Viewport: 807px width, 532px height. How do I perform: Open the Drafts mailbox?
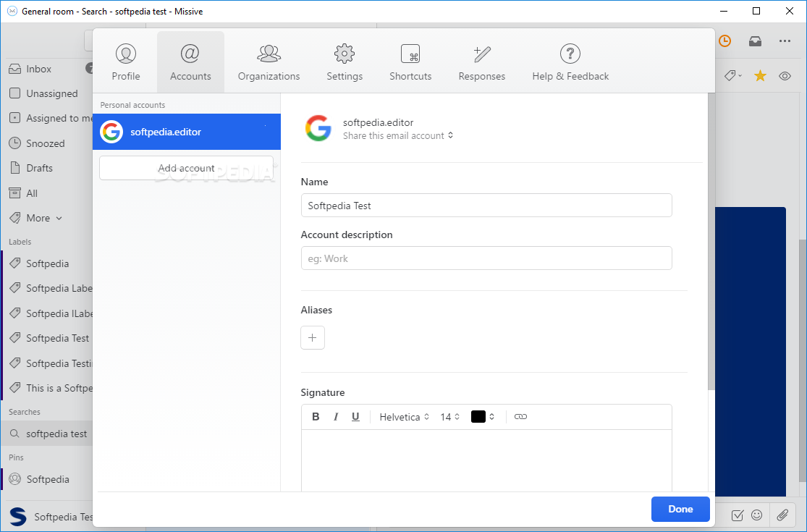pyautogui.click(x=46, y=168)
